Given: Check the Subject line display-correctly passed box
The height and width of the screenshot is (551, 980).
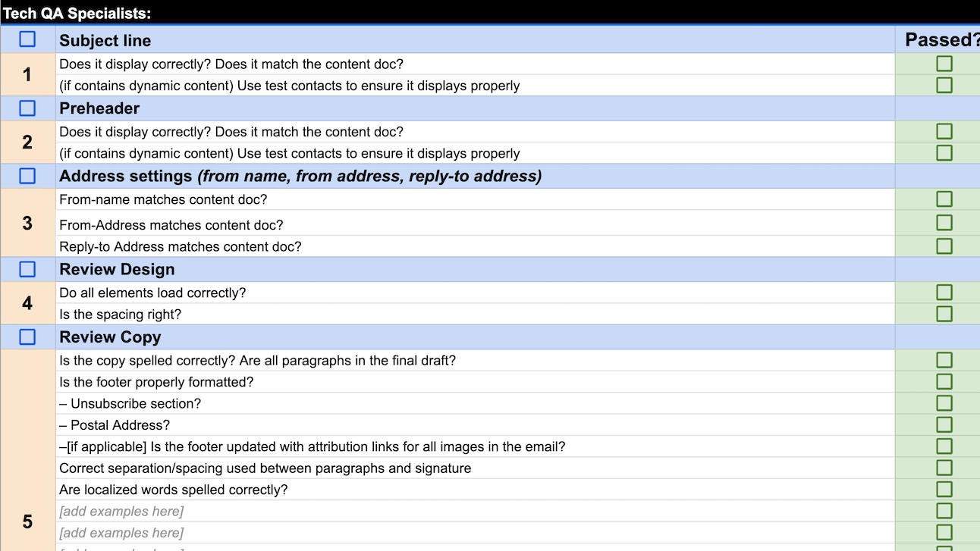Looking at the screenshot, I should (x=944, y=64).
